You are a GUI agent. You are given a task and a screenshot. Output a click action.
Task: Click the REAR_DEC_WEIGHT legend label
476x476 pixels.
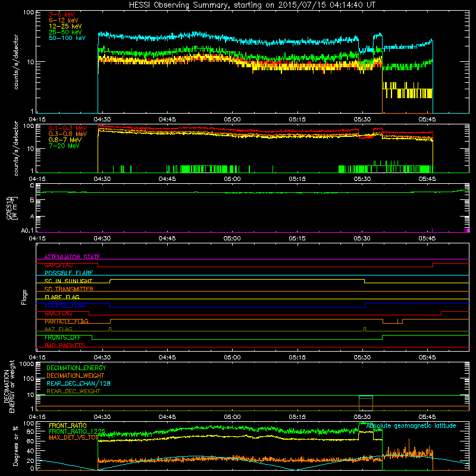pos(73,392)
